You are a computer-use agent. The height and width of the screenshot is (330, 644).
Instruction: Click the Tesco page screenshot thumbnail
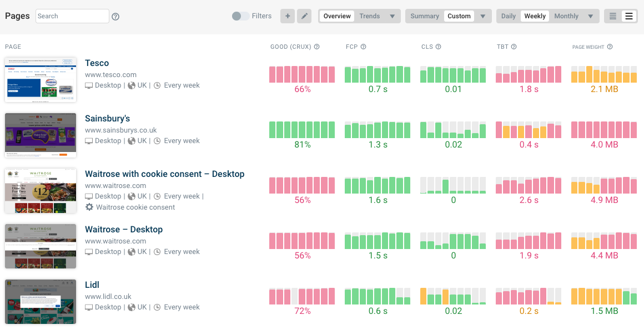pyautogui.click(x=41, y=80)
